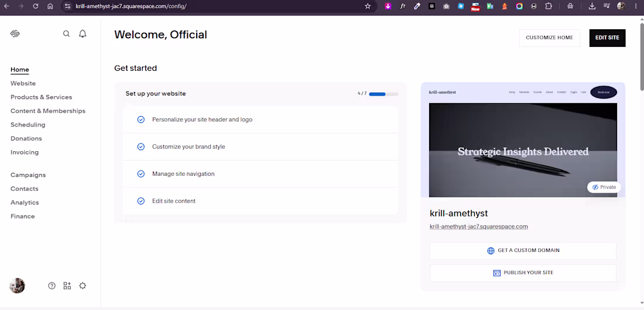Toggle checkmark for Customize your brand style

[x=141, y=147]
